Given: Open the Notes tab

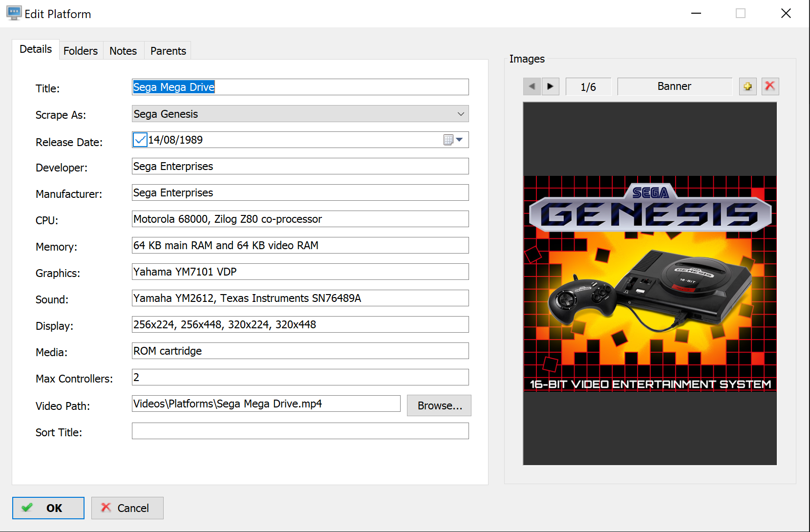Looking at the screenshot, I should (x=123, y=51).
